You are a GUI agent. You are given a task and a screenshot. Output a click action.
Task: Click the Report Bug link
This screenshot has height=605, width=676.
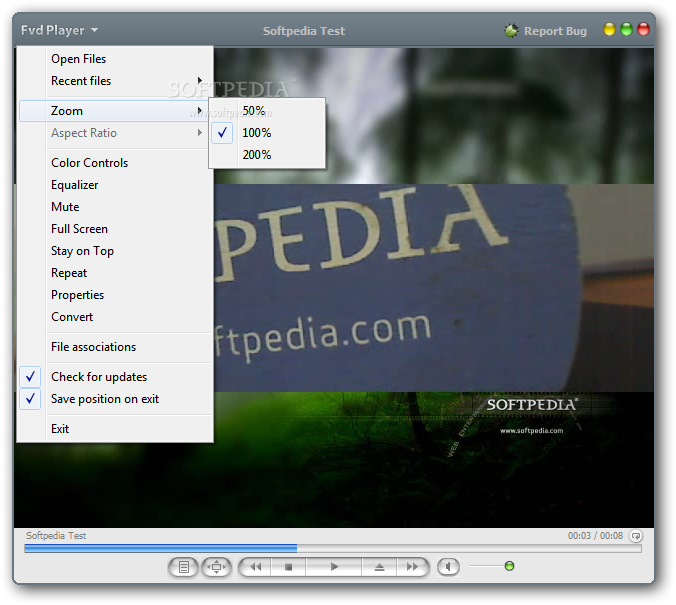point(555,31)
